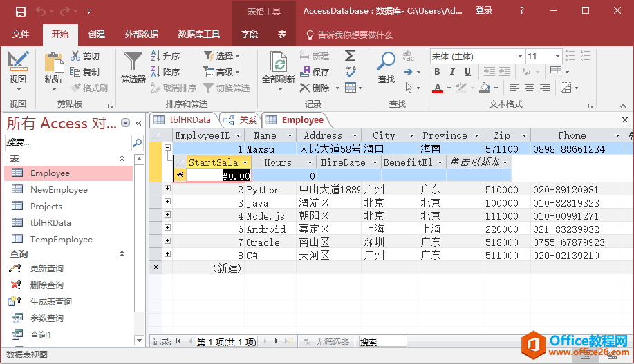The height and width of the screenshot is (364, 634).
Task: Open the Projects table in navigation pane
Action: click(46, 206)
